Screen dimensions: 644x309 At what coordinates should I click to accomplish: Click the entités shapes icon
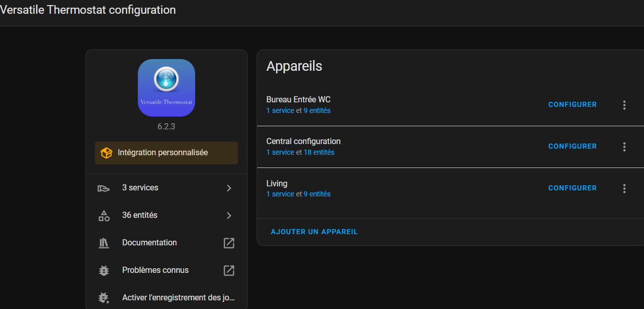(104, 216)
